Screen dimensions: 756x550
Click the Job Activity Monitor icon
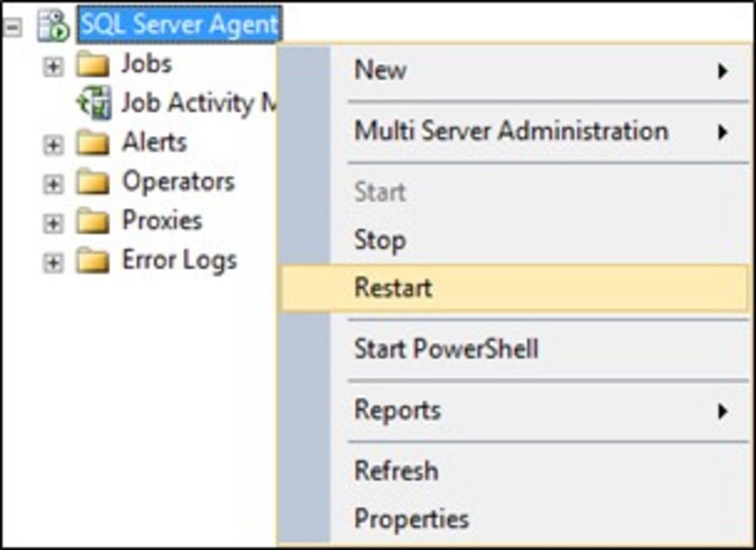click(94, 104)
